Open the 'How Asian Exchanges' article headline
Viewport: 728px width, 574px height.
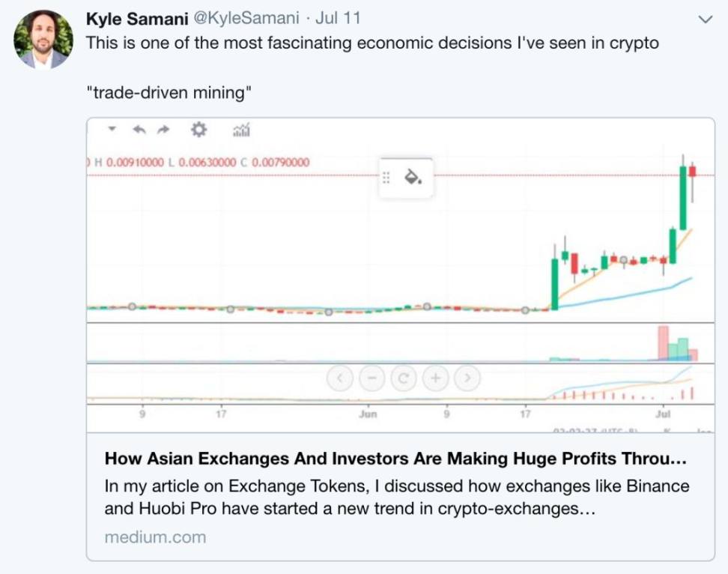pos(395,458)
